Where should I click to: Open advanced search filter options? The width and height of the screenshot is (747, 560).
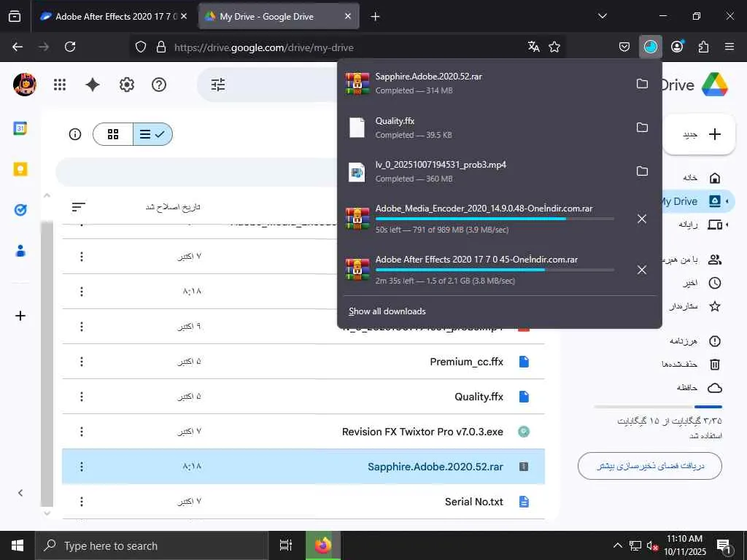tap(217, 85)
